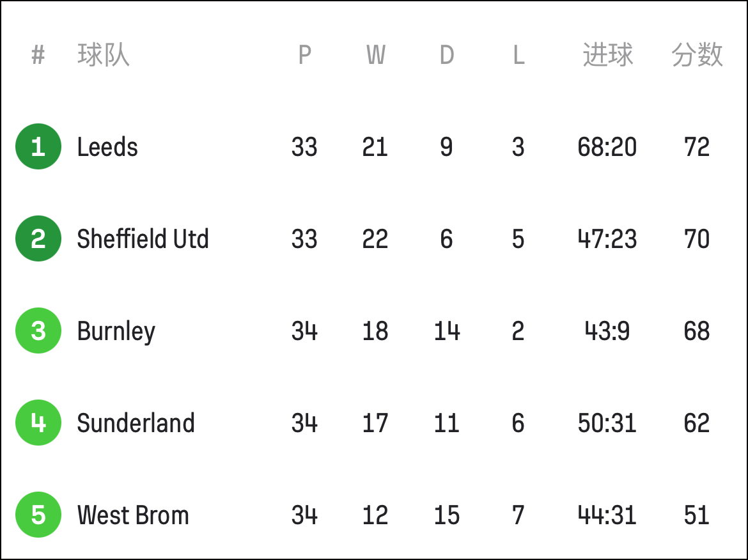The image size is (748, 560).
Task: Click the green rank 1 badge
Action: coord(38,146)
